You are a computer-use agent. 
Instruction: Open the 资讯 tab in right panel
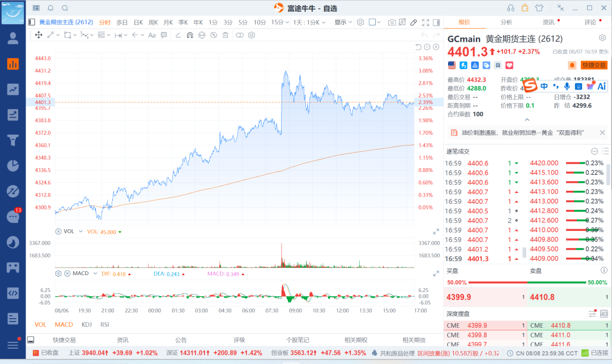coord(549,22)
